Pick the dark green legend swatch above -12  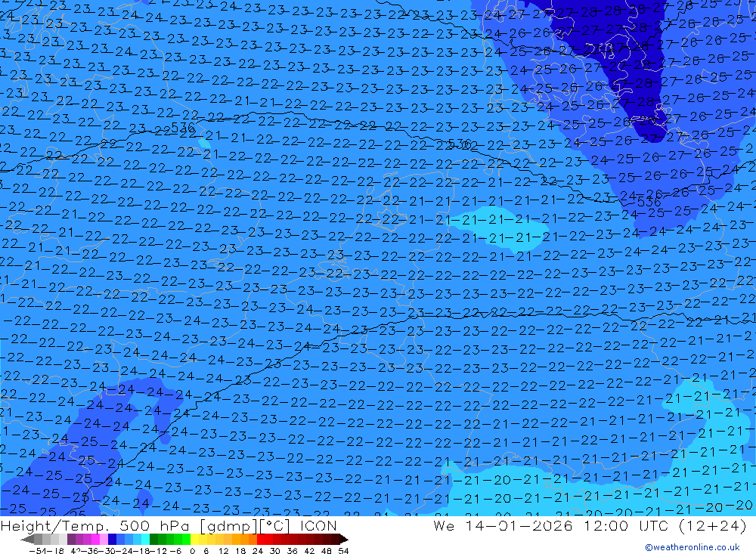[153, 539]
